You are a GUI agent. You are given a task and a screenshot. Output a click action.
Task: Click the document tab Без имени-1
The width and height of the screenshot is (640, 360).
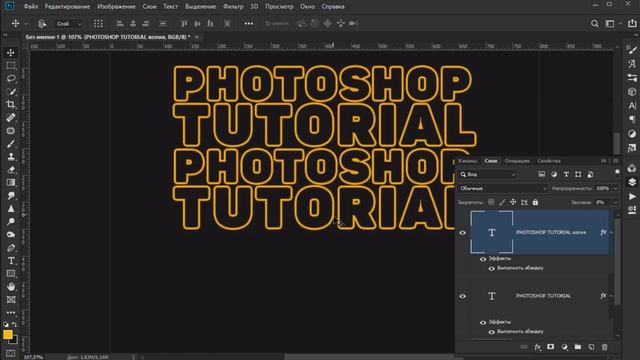[108, 37]
